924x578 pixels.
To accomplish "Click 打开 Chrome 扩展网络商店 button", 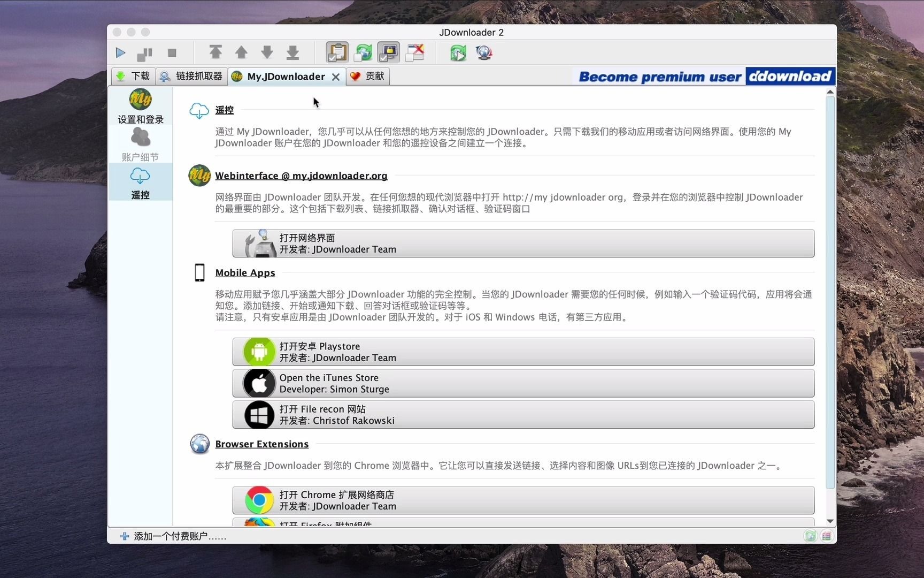I will tap(523, 500).
